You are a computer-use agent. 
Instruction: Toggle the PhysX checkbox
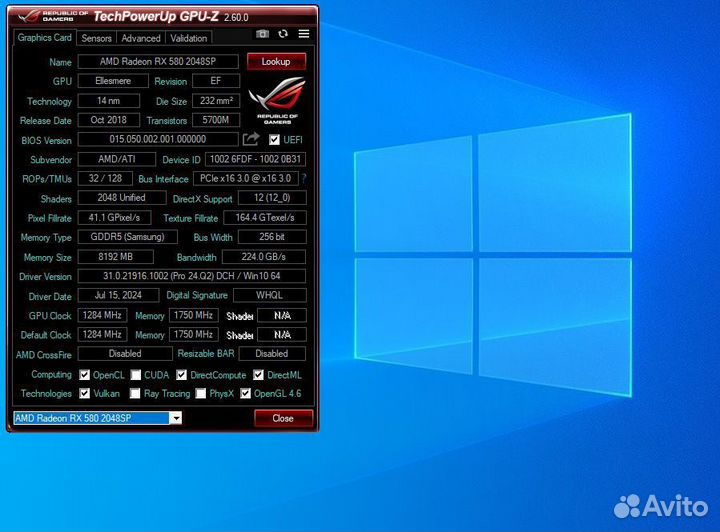pyautogui.click(x=201, y=393)
